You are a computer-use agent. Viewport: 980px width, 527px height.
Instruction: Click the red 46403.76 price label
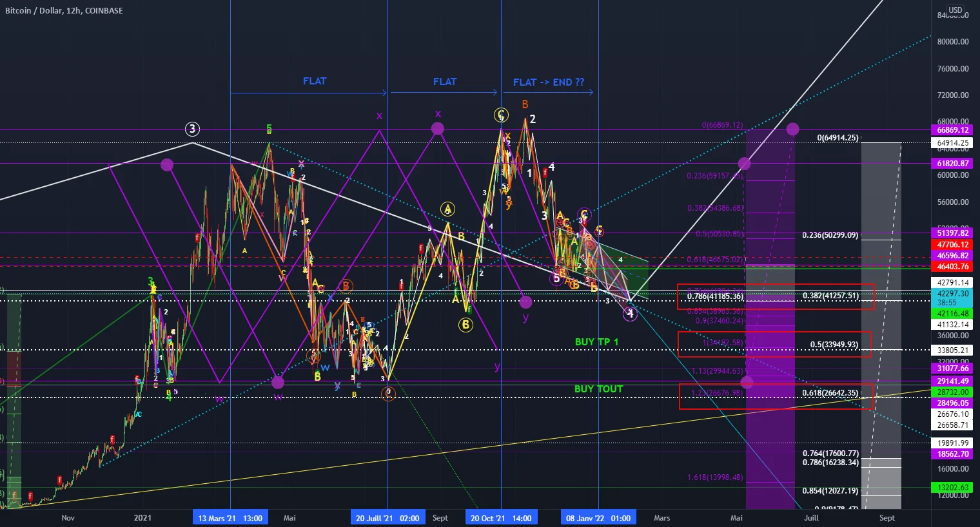(x=953, y=267)
